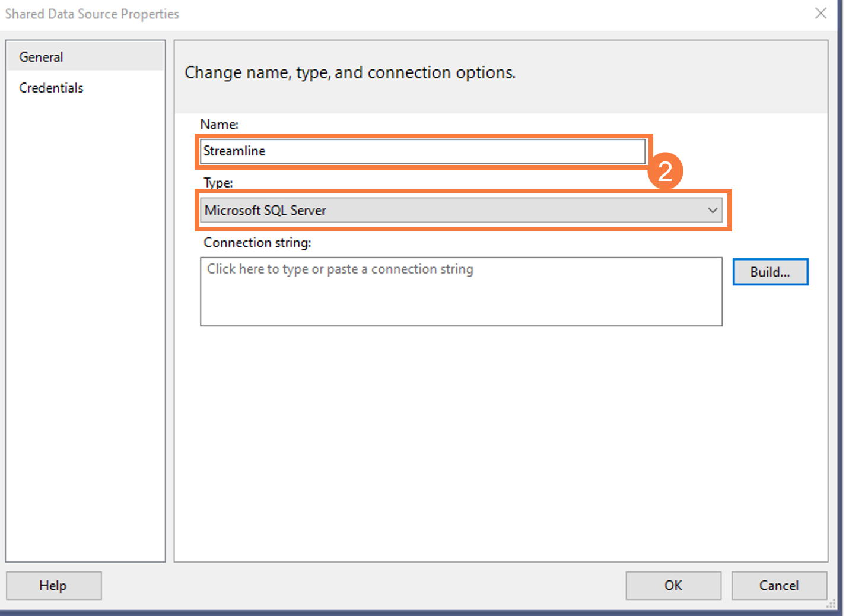
Task: Click the heading 'Change name, type, and connection options.'
Action: 350,72
